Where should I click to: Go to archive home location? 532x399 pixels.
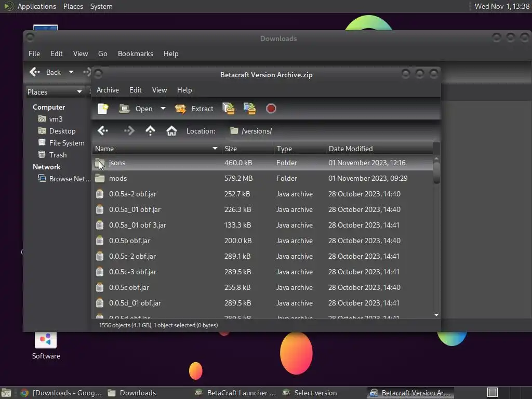171,130
